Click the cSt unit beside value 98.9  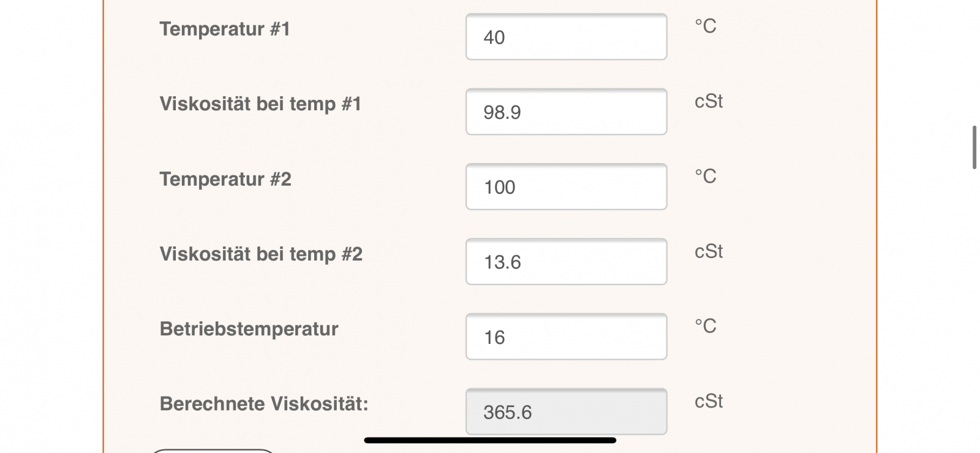(708, 101)
